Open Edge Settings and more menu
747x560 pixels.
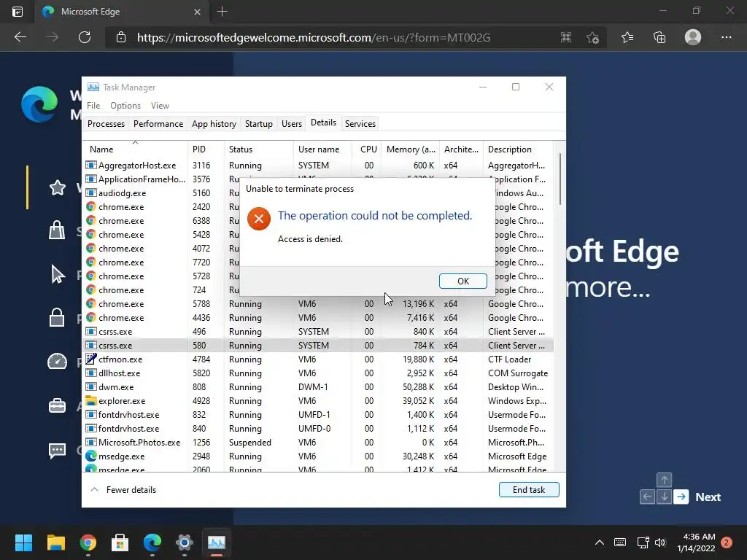coord(726,37)
